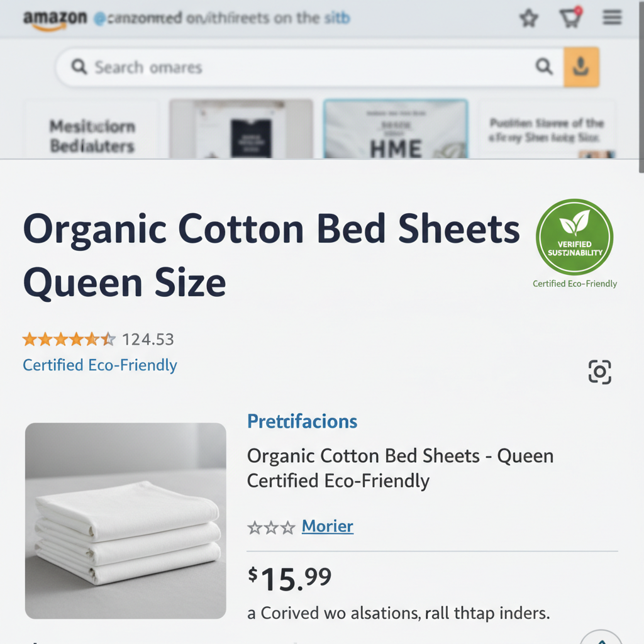Expand the Pretcifacions section
Image resolution: width=644 pixels, height=644 pixels.
302,421
